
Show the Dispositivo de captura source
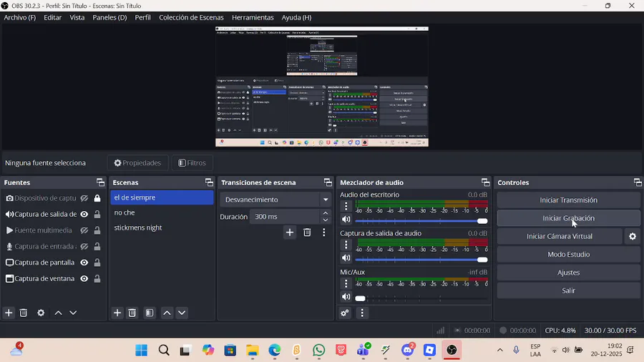point(84,198)
